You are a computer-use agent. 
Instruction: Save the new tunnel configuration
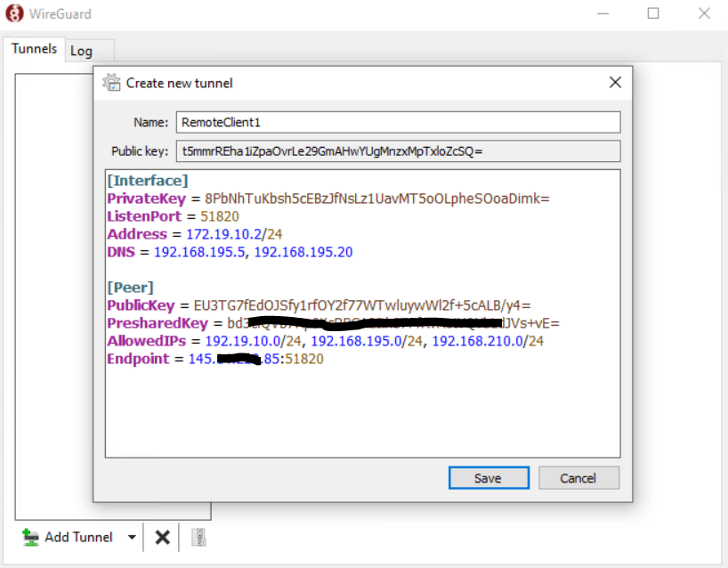click(489, 478)
